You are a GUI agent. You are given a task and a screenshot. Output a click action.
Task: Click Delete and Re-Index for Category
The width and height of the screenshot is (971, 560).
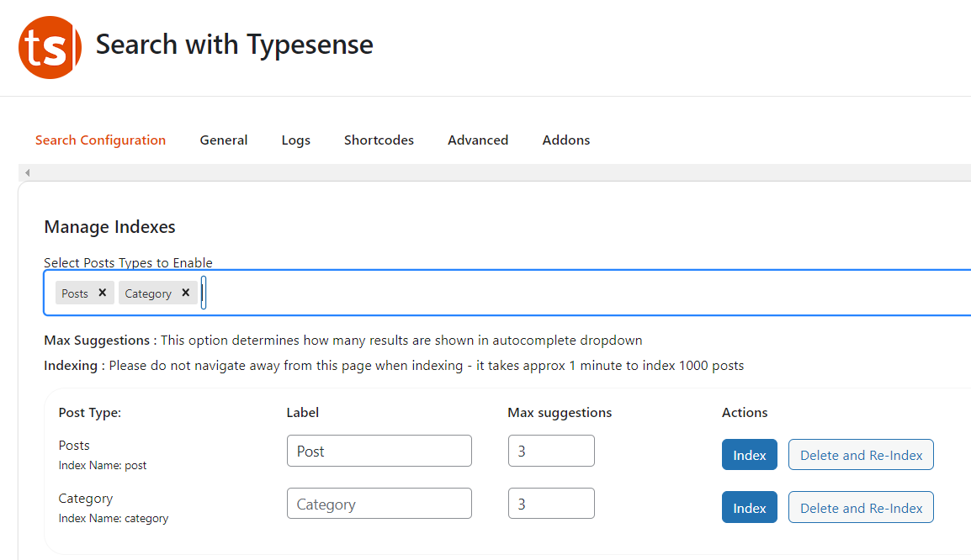coord(861,507)
